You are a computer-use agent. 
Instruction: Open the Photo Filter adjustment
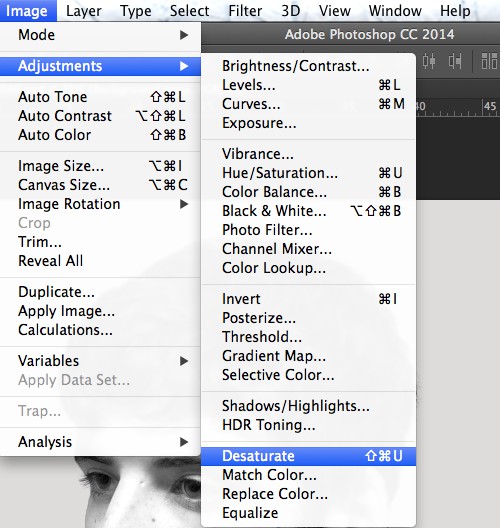point(308,230)
